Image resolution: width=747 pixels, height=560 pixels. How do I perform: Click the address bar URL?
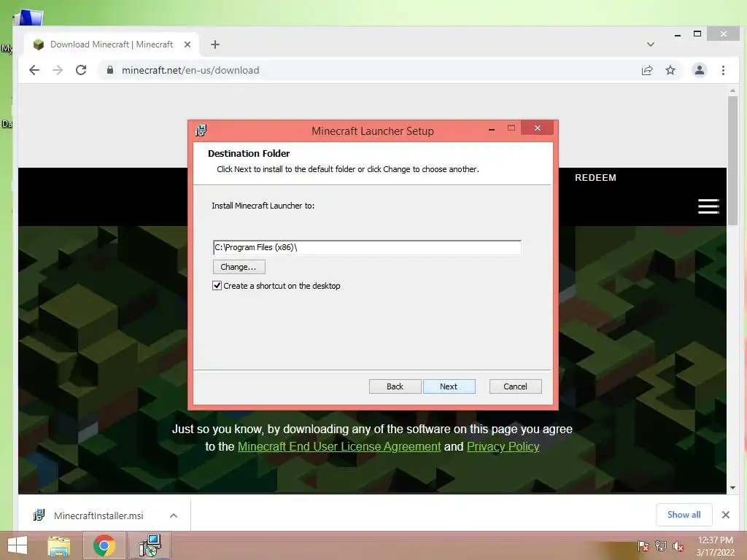190,71
